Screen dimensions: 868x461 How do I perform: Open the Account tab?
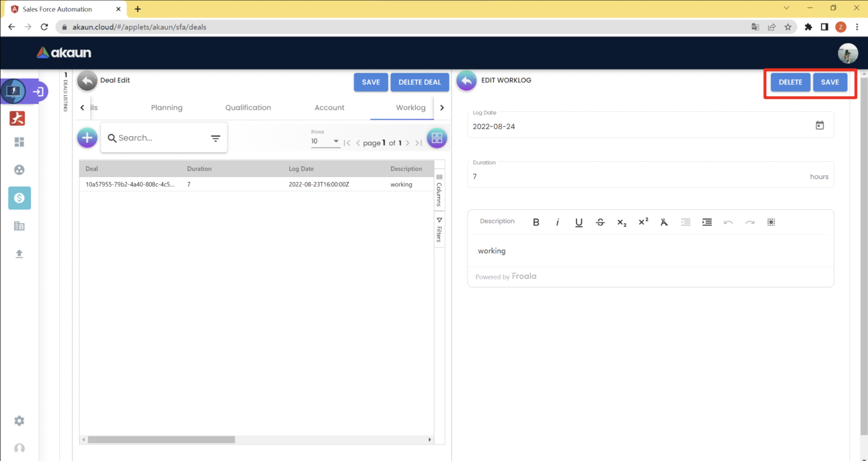click(329, 108)
